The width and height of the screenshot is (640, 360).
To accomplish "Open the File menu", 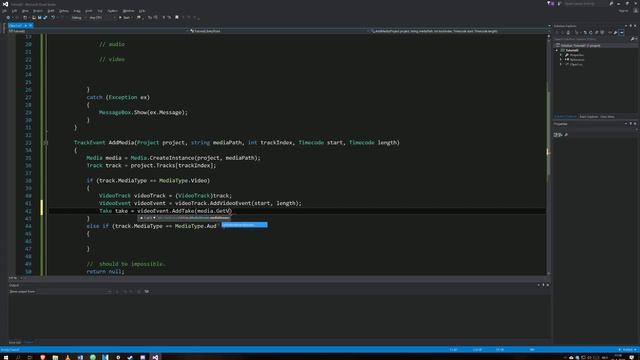I will [x=4, y=11].
